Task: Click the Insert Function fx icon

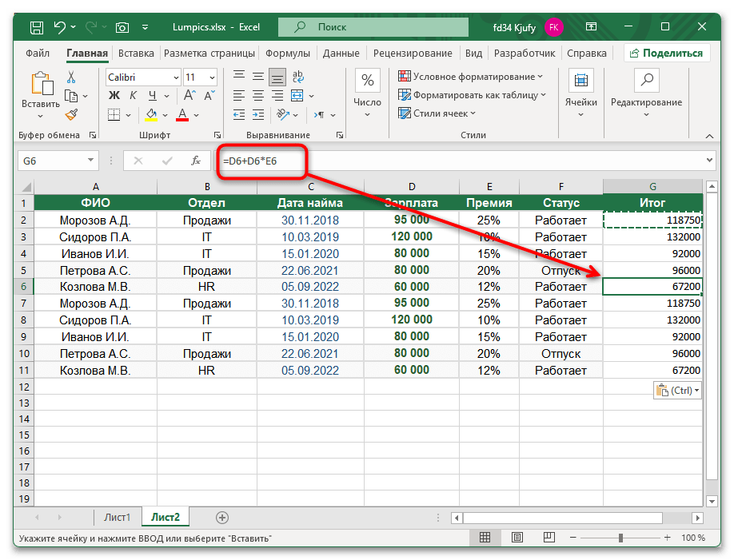Action: coord(196,161)
